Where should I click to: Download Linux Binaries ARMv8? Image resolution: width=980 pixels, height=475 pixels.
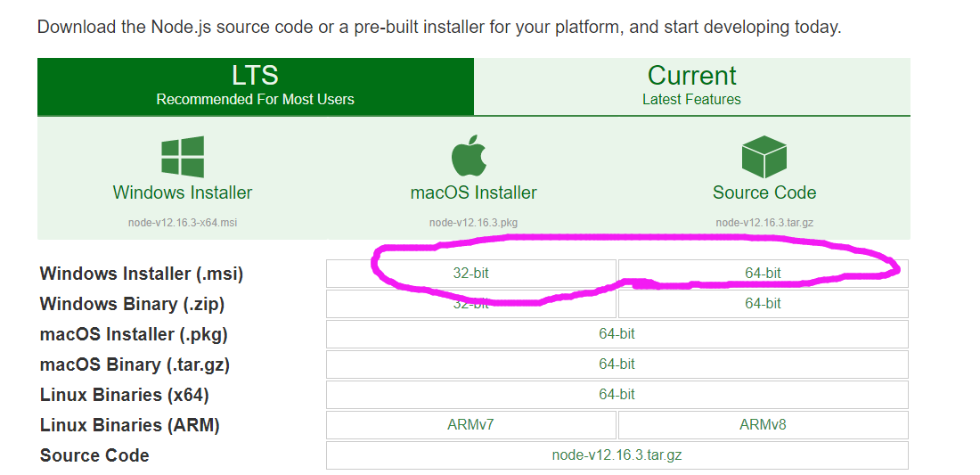coord(763,425)
